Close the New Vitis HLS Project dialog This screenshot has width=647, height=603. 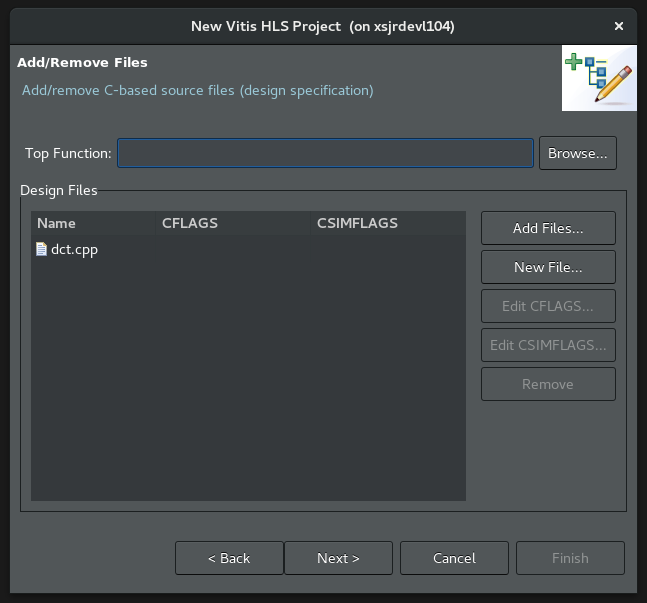coord(620,26)
